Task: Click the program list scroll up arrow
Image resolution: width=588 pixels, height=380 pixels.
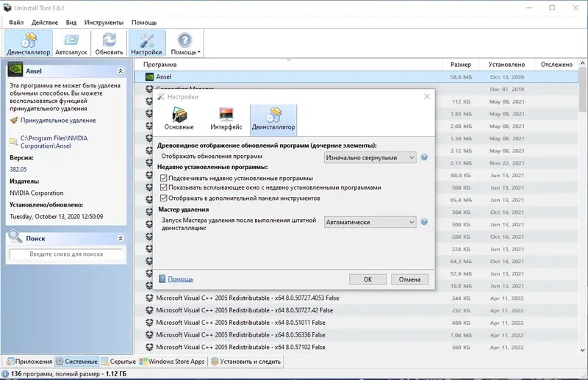Action: [582, 63]
